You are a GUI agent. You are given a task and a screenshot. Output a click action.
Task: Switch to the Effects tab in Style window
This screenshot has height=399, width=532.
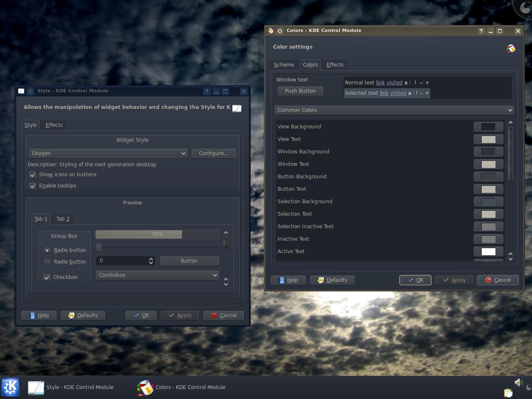coord(54,125)
